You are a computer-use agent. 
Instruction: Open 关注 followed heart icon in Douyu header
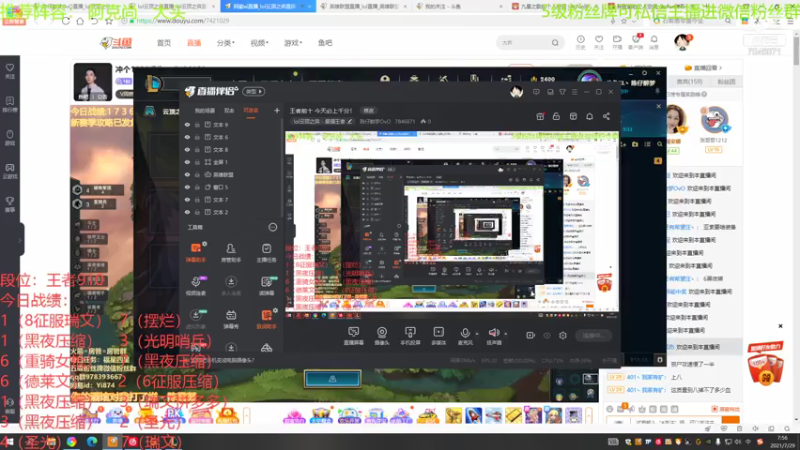coord(599,42)
